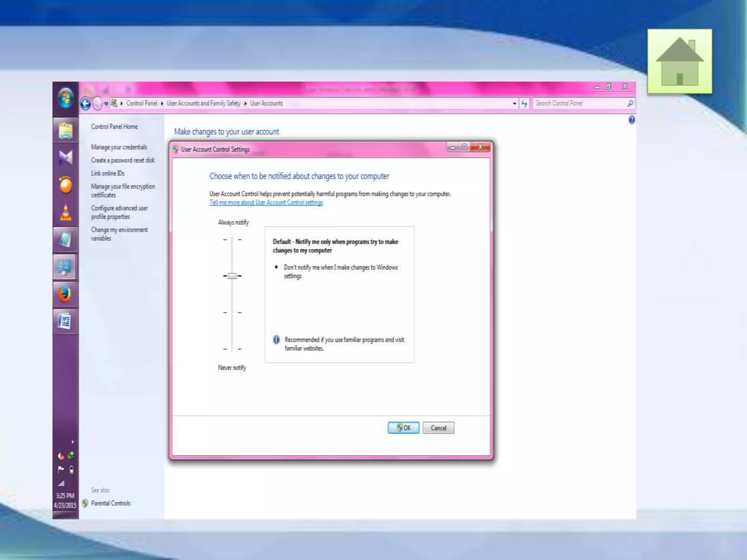
Task: Open Windows Explorer from the taskbar
Action: [x=66, y=130]
